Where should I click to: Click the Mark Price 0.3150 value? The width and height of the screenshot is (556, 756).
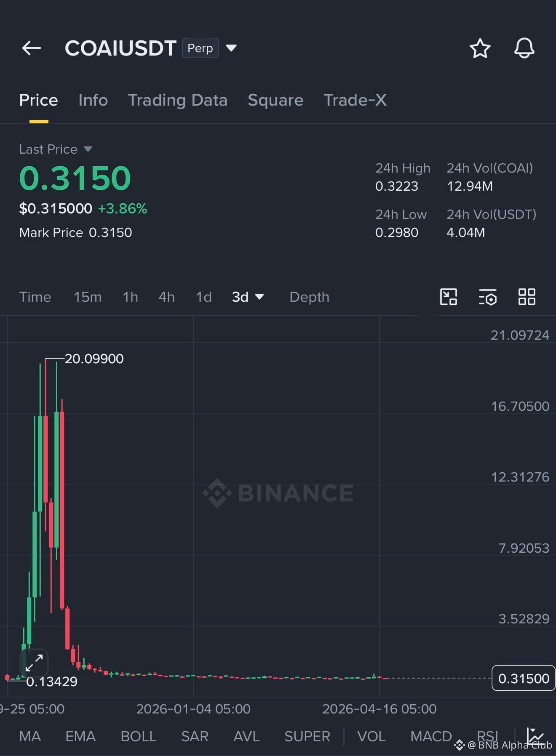click(x=110, y=232)
